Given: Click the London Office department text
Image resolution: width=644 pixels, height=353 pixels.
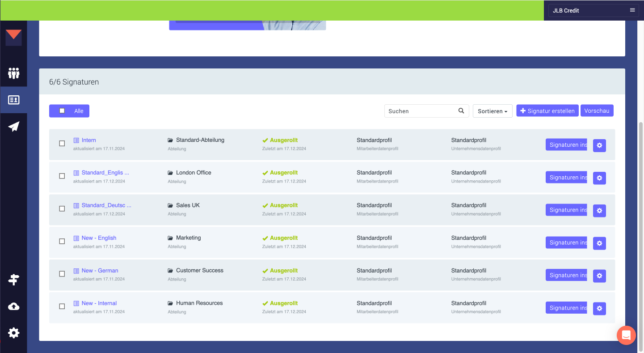Looking at the screenshot, I should 194,173.
